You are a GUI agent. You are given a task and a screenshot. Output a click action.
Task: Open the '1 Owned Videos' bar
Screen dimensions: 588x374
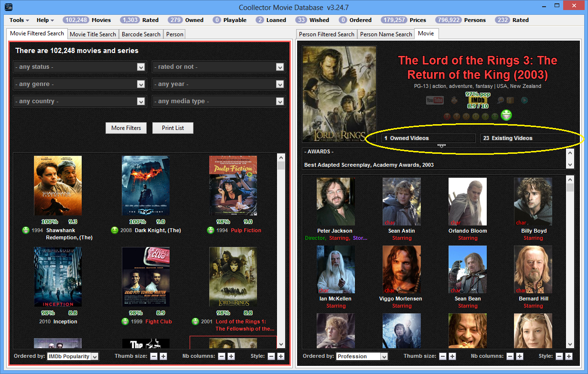tap(428, 138)
